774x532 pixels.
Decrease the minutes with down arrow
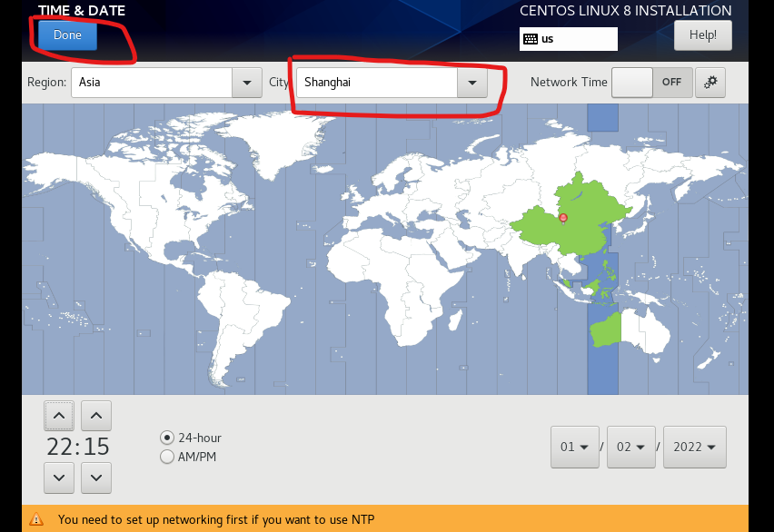click(96, 478)
